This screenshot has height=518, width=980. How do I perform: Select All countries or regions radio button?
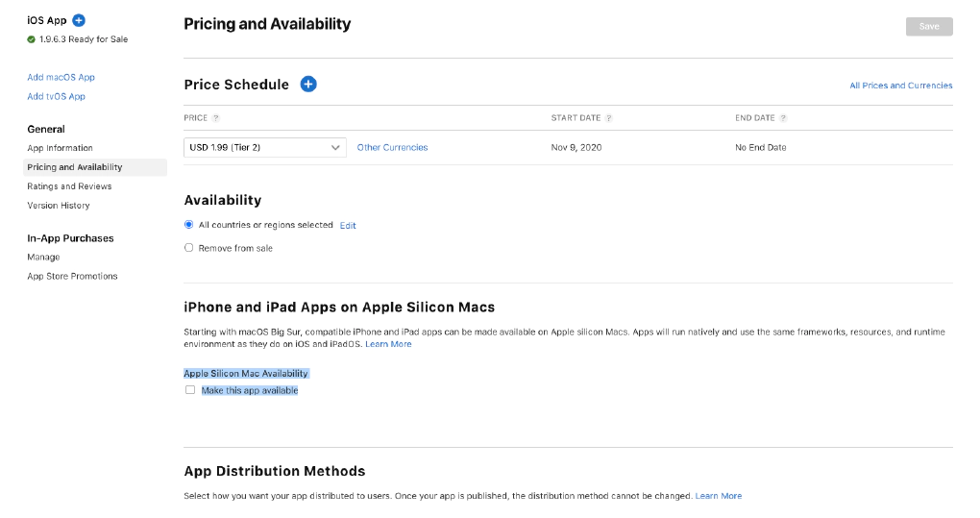189,225
